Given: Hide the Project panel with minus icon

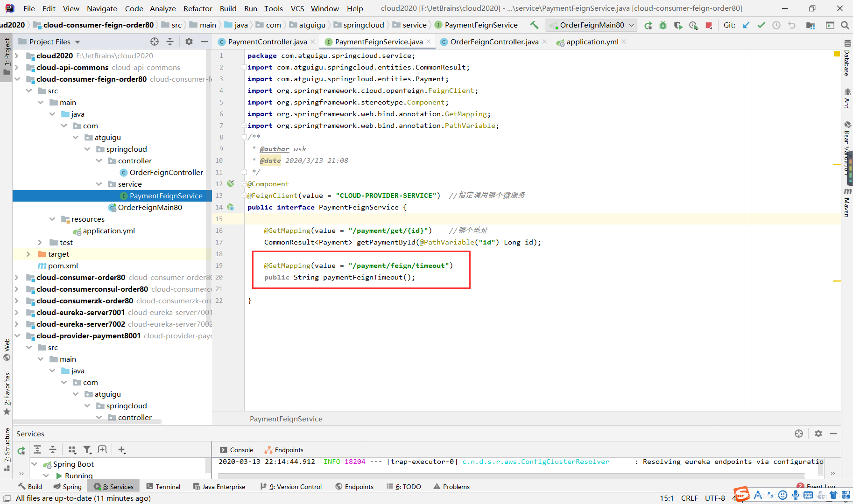Looking at the screenshot, I should (x=204, y=42).
